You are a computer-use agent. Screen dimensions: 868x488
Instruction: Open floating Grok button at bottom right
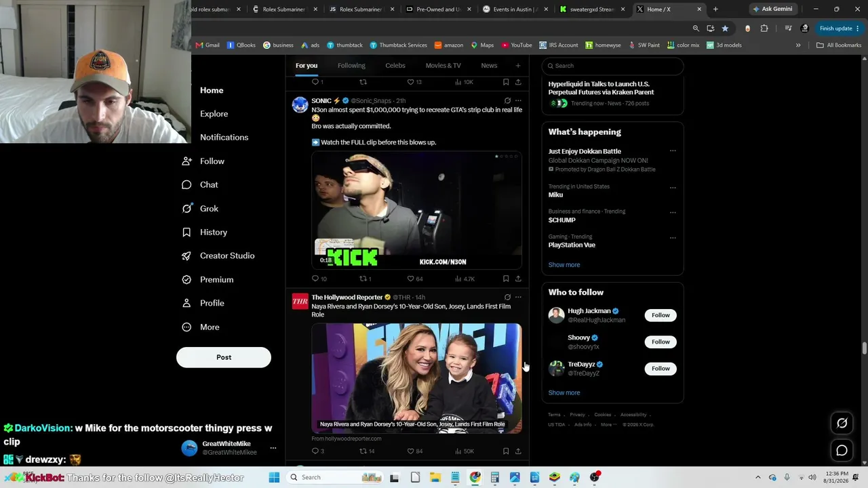point(842,423)
